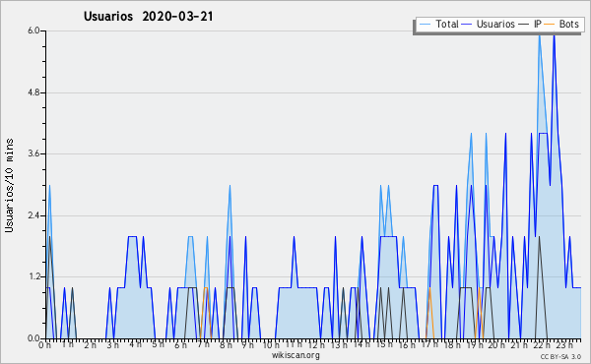Click the '12 h' x-axis tick label
This screenshot has width=591, height=364.
315,344
